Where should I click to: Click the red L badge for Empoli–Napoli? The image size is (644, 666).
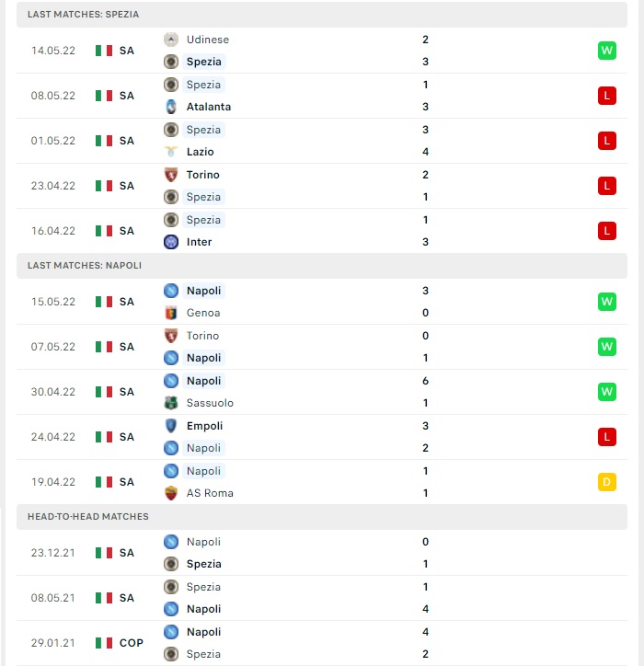pyautogui.click(x=606, y=437)
